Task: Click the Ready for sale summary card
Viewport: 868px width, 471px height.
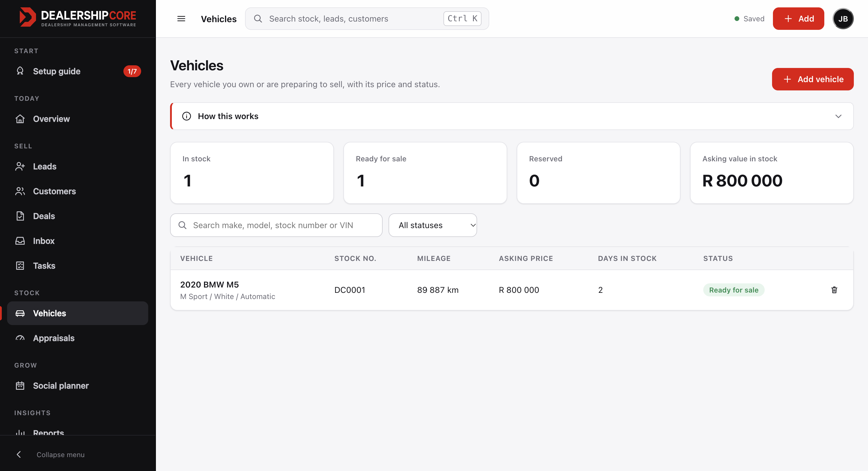Action: [x=425, y=173]
